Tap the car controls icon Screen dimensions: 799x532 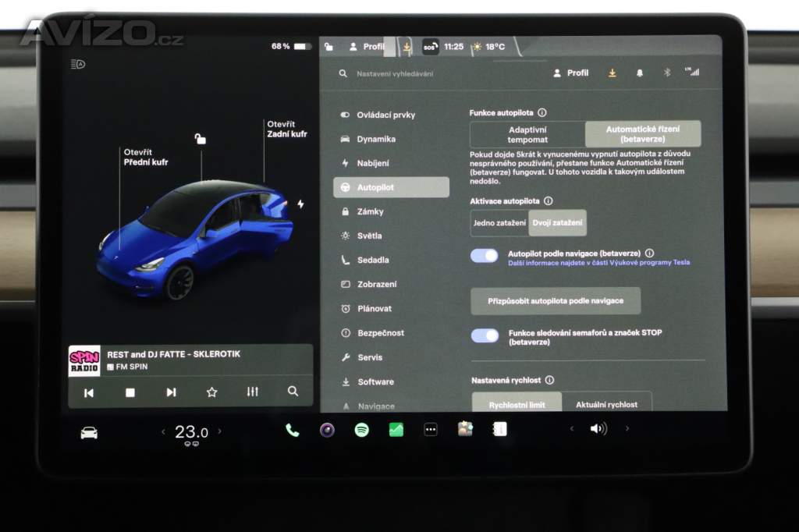[x=89, y=432]
